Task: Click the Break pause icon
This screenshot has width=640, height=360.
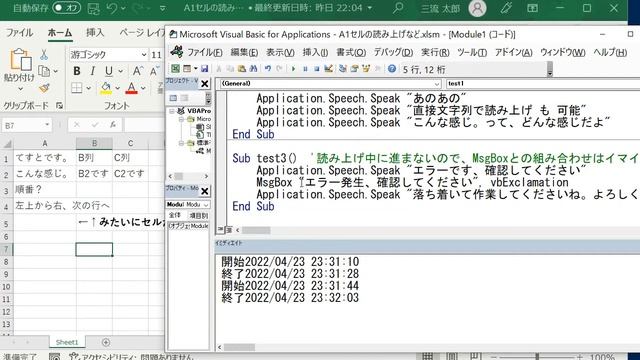Action: click(305, 69)
